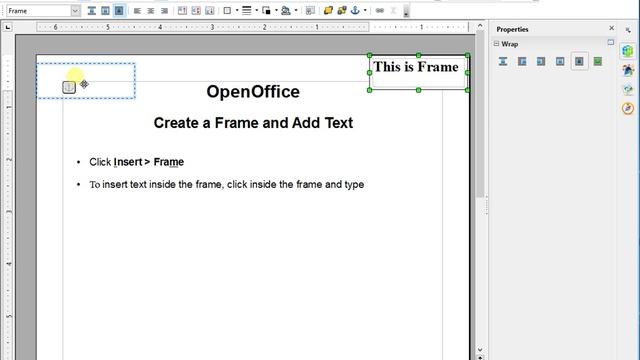640x360 pixels.
Task: Click the Properties panel title
Action: (x=512, y=29)
